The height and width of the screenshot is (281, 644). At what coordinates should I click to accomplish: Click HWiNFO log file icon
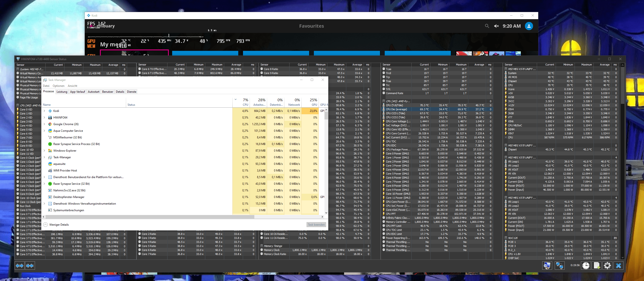tap(597, 265)
